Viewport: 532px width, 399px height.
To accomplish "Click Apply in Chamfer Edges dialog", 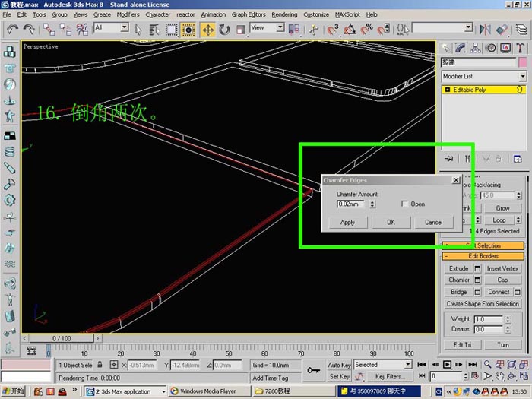I will click(x=348, y=223).
